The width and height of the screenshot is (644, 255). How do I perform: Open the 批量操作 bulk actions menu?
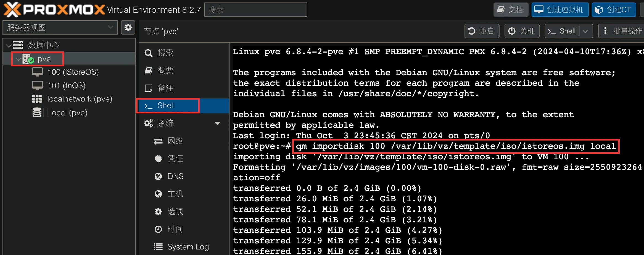621,31
